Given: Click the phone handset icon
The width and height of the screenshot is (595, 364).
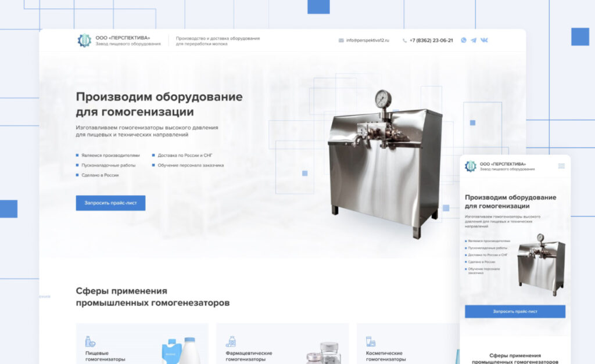Looking at the screenshot, I should [x=404, y=41].
